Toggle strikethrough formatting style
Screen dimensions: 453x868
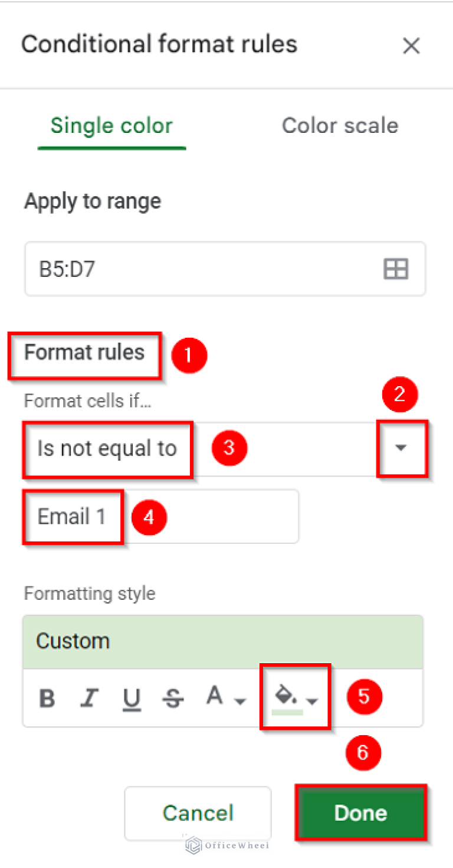tap(172, 698)
